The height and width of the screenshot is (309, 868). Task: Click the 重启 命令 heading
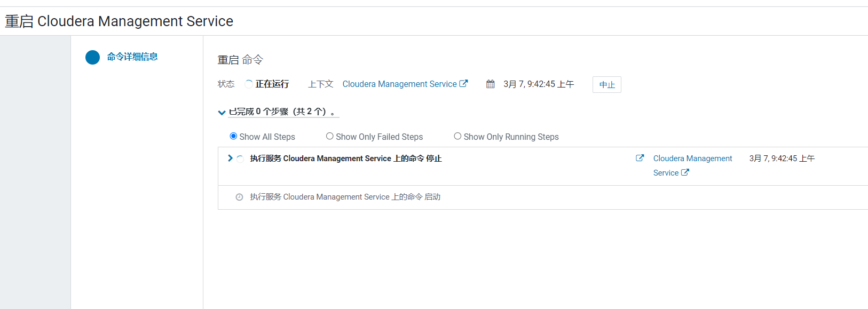pyautogui.click(x=240, y=60)
